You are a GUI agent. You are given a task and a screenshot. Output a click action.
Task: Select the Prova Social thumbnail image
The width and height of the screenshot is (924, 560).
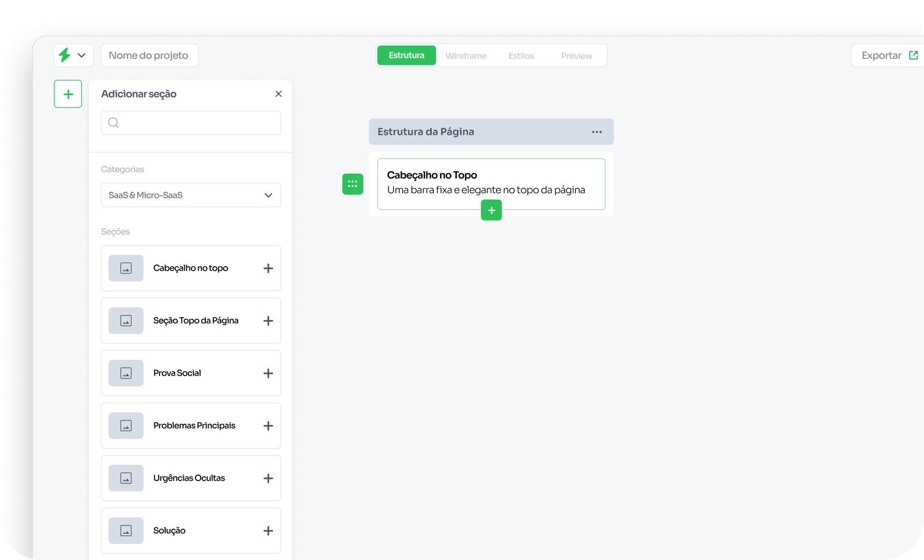click(x=126, y=373)
